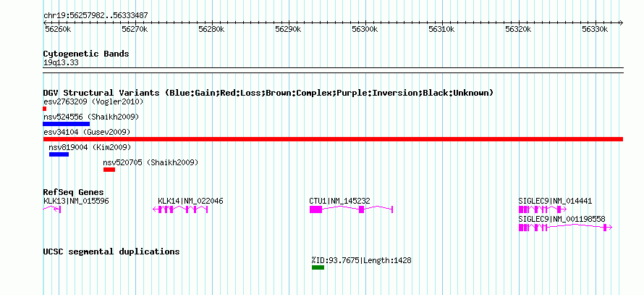The image size is (644, 295).
Task: Click the long red esv34104 loss bar
Action: [333, 139]
